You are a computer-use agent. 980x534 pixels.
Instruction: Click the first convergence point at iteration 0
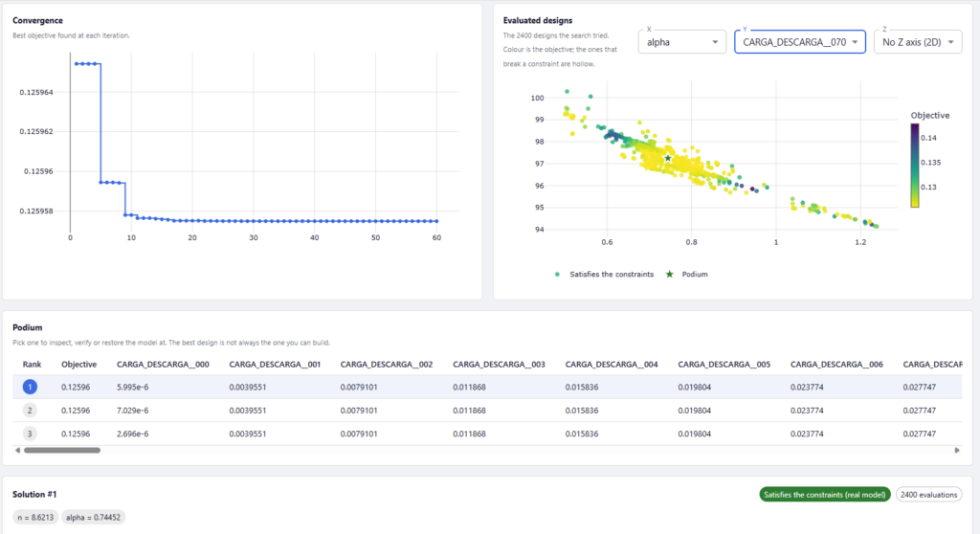77,64
